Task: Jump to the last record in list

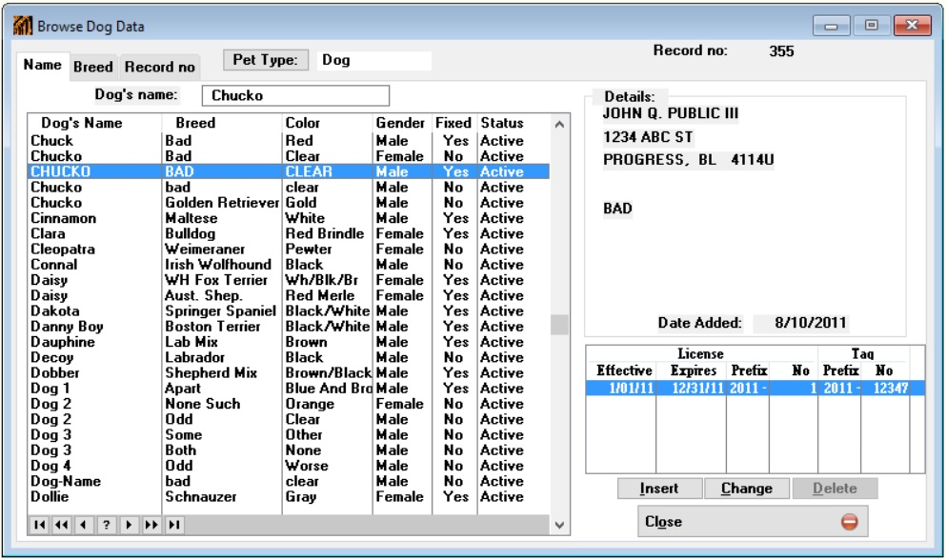Action: tap(174, 525)
